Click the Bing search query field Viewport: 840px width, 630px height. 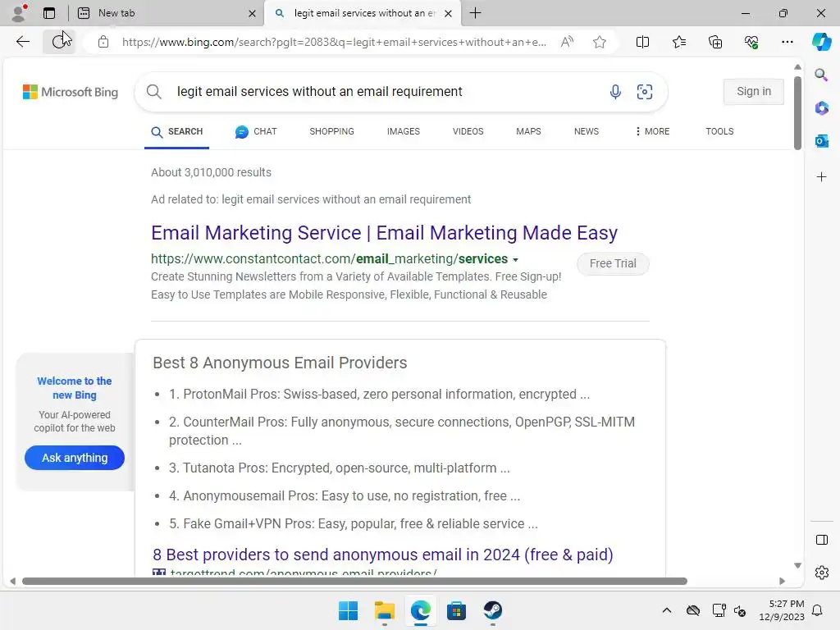[x=386, y=92]
